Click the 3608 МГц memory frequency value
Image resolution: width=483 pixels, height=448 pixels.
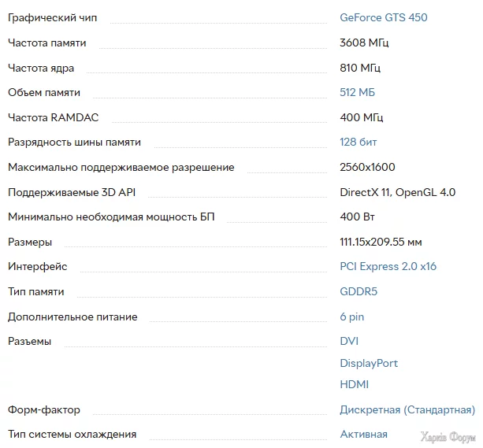364,43
